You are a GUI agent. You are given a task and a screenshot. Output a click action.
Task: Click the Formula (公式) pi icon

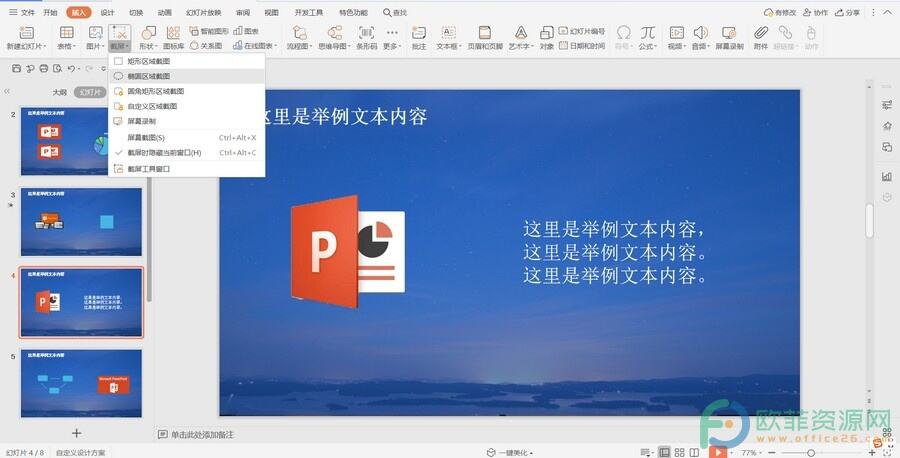tap(647, 33)
